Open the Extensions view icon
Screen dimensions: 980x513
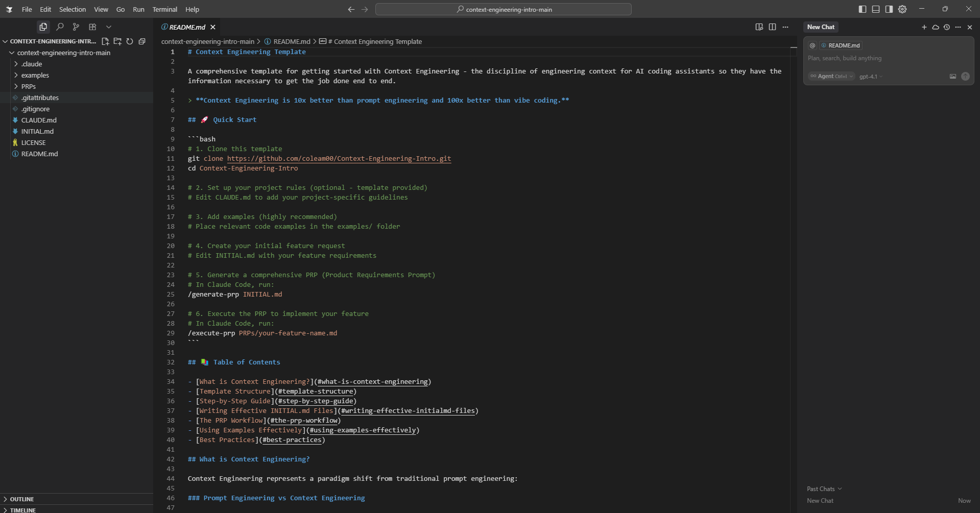coord(92,27)
